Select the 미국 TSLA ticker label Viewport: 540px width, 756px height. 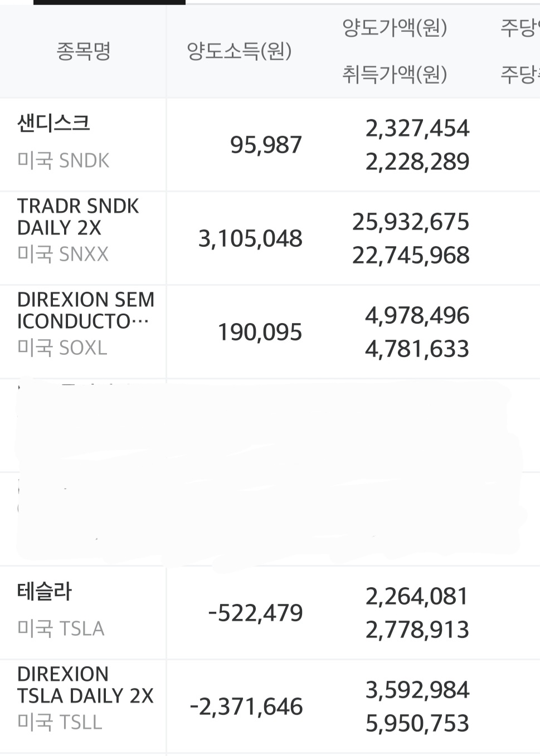(61, 628)
